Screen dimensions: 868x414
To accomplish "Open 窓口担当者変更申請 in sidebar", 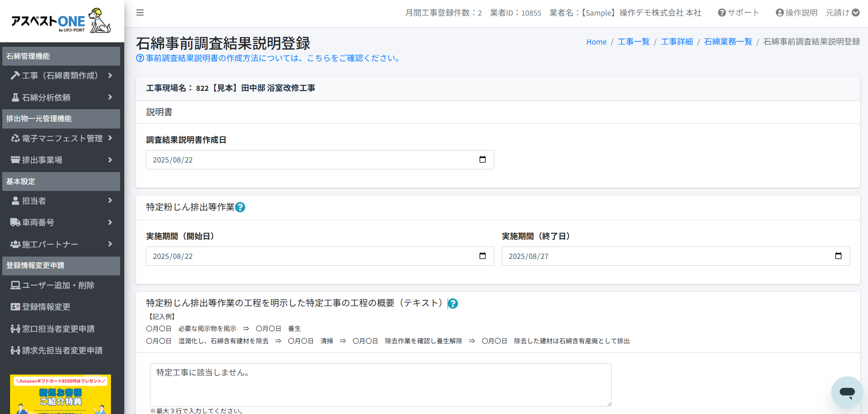I will tap(58, 329).
